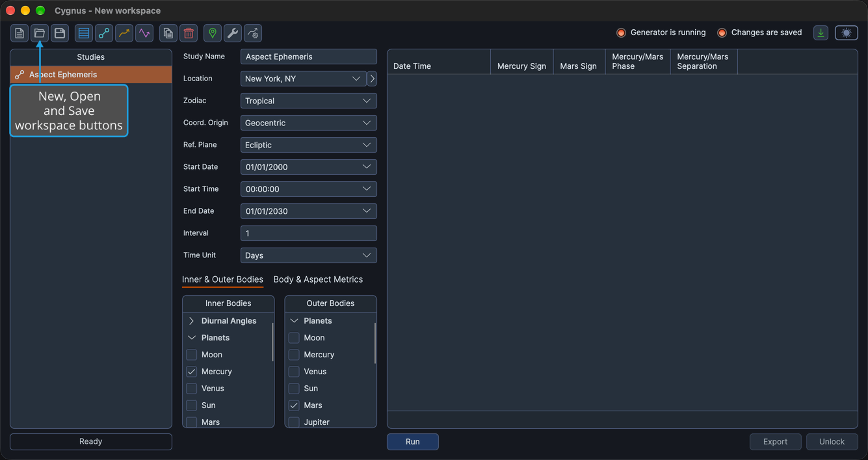Check Sun in Inner Bodies list
The image size is (868, 460).
pyautogui.click(x=192, y=405)
